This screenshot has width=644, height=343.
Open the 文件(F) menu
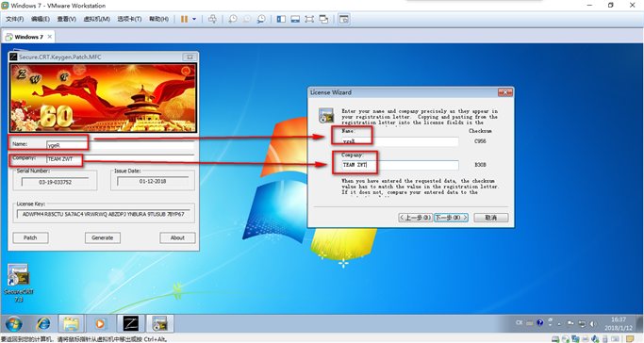click(x=14, y=19)
